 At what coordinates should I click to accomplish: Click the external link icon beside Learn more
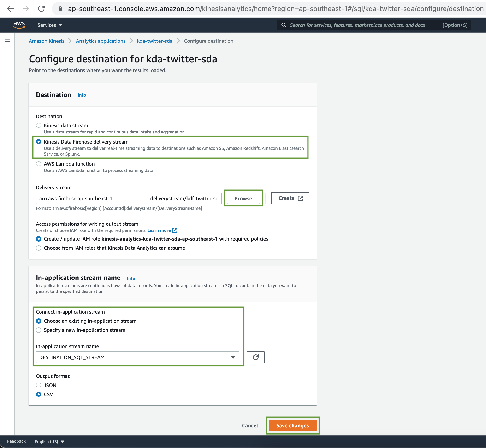pos(175,230)
